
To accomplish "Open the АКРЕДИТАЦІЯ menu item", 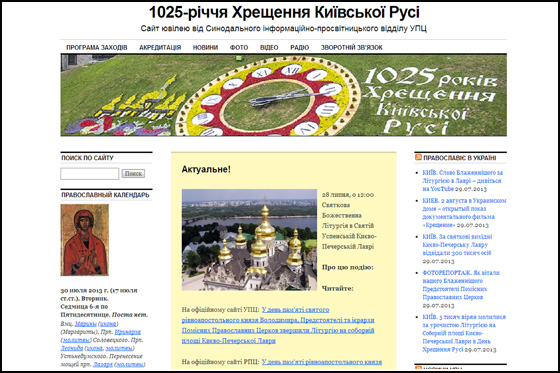I will pyautogui.click(x=160, y=48).
